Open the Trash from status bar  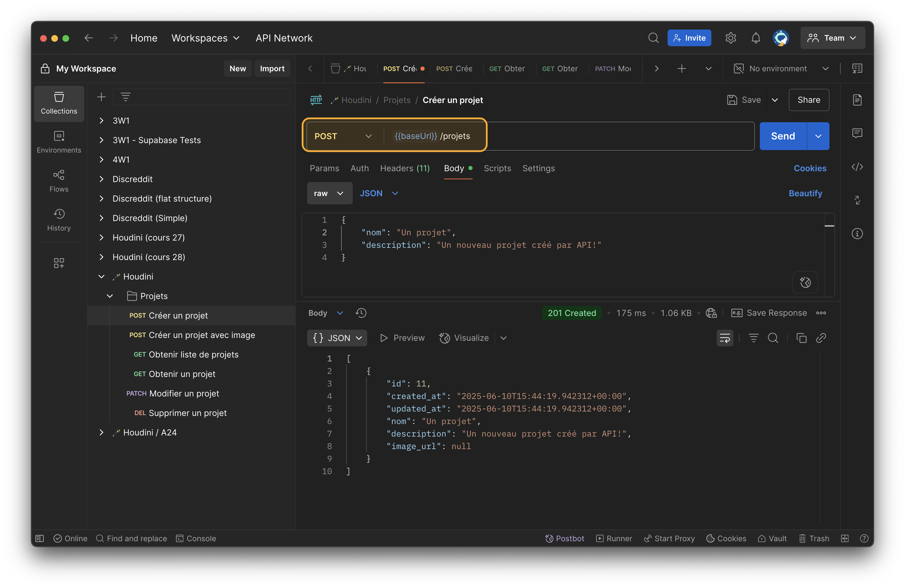tap(814, 538)
